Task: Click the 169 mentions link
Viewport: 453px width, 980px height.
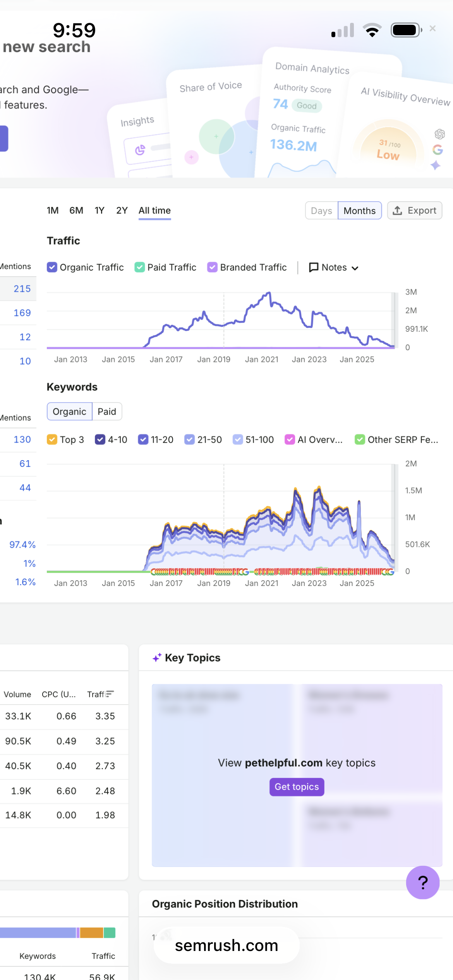Action: [x=22, y=313]
